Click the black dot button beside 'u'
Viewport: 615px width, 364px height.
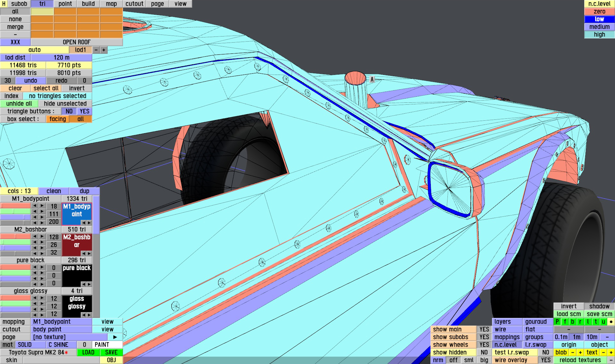click(x=611, y=322)
